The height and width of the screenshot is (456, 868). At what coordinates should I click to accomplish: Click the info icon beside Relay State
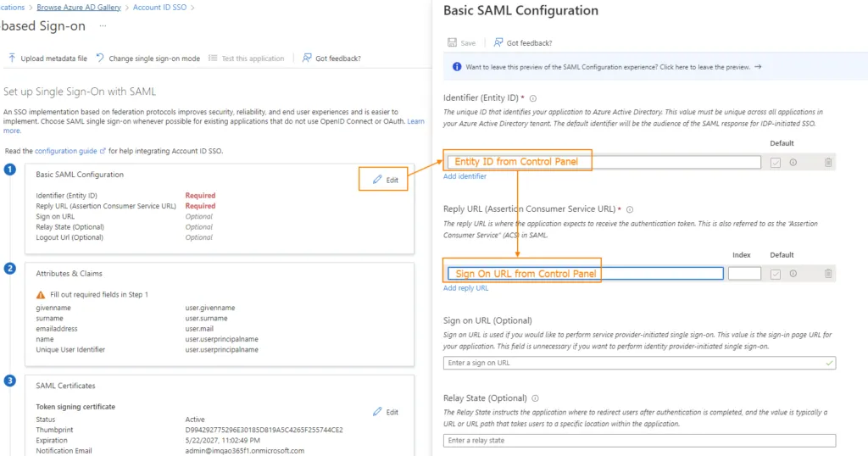(x=536, y=398)
